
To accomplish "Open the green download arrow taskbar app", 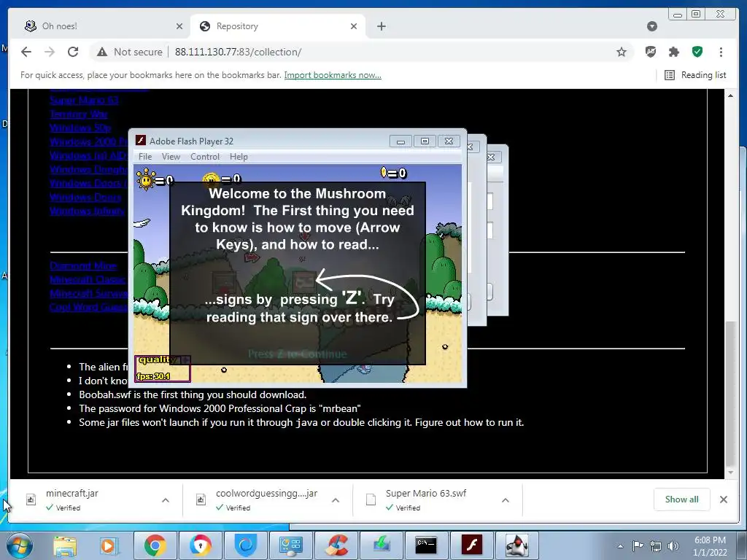I will [382, 545].
